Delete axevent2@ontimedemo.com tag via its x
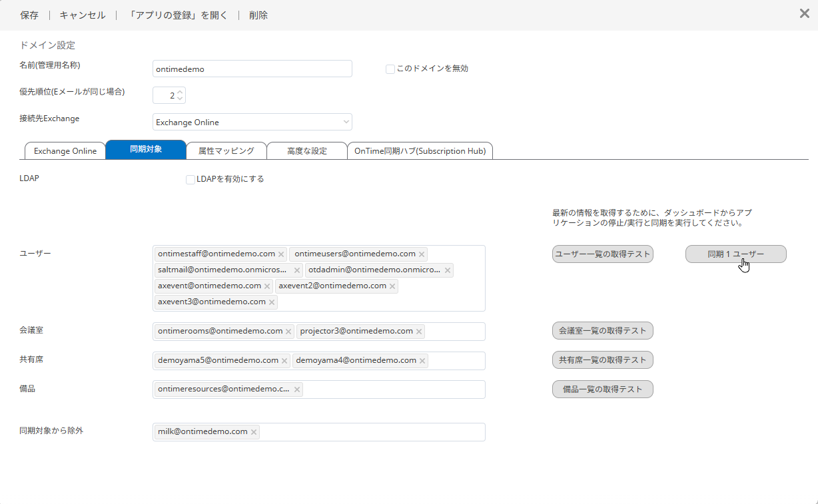The height and width of the screenshot is (504, 818). (x=392, y=286)
